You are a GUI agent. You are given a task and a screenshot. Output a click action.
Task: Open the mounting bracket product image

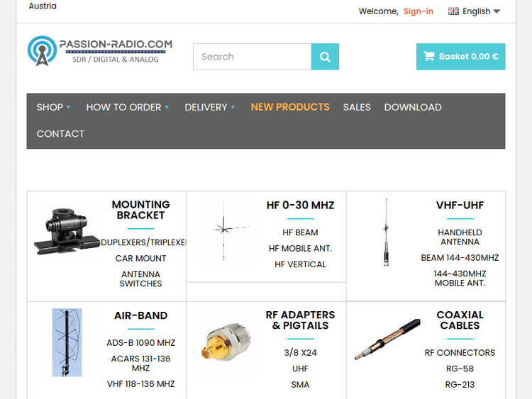point(66,231)
